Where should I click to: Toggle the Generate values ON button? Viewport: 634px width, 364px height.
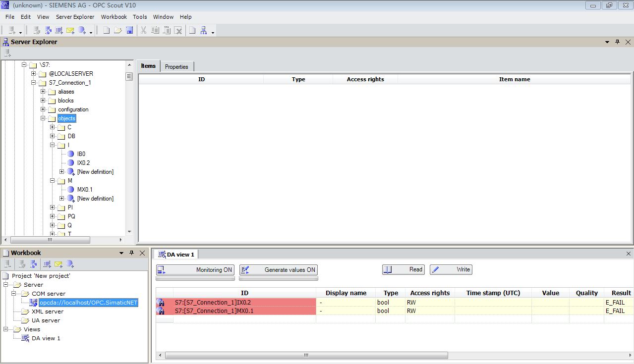278,270
